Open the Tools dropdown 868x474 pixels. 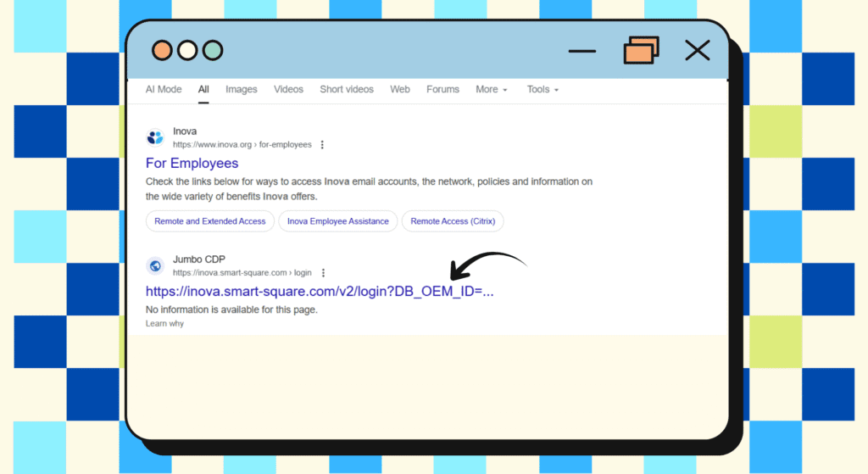click(x=542, y=89)
